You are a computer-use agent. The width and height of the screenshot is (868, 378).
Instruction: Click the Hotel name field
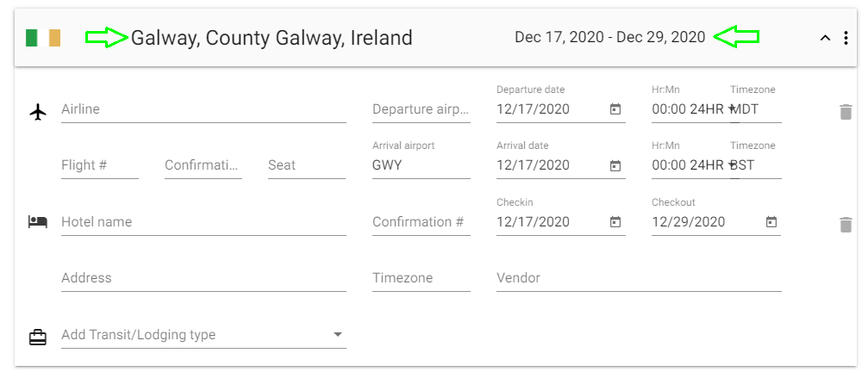click(203, 222)
